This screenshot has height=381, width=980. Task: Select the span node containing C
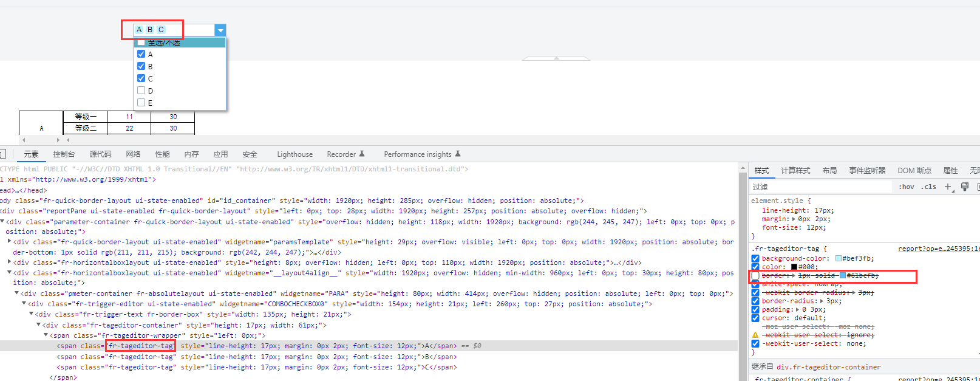coord(257,367)
